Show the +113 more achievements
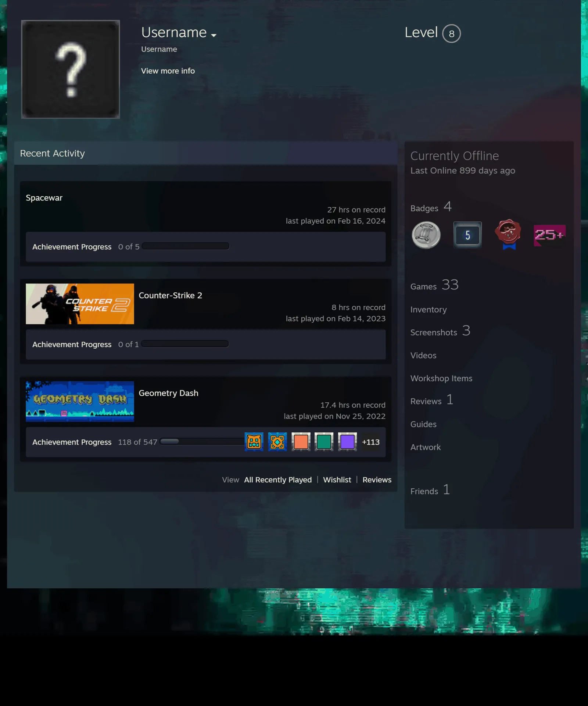This screenshot has height=706, width=588. tap(370, 442)
